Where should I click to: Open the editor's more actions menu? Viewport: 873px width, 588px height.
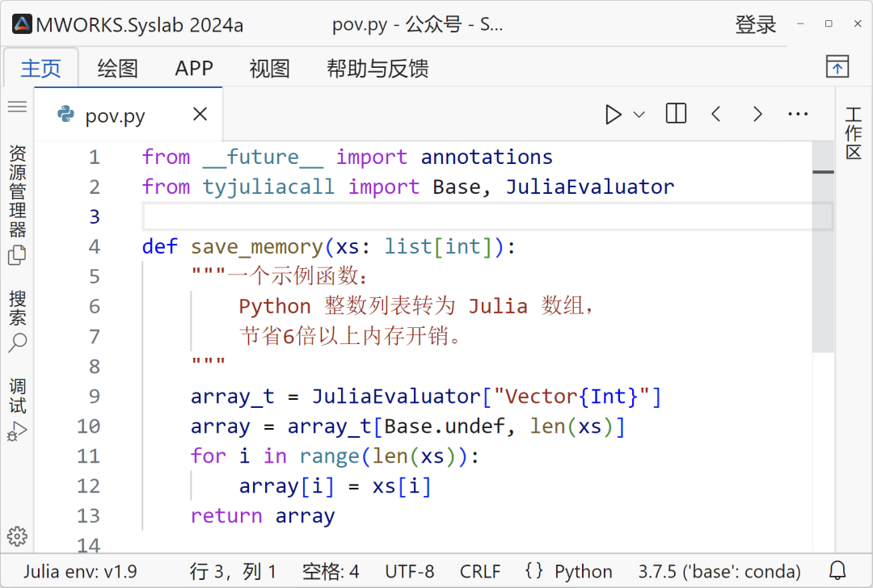[x=798, y=114]
